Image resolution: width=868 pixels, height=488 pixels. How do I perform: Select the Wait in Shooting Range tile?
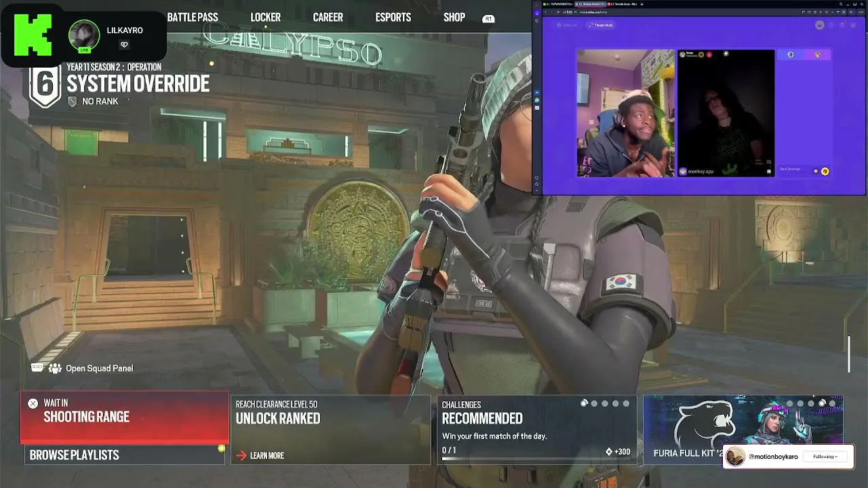tap(125, 418)
